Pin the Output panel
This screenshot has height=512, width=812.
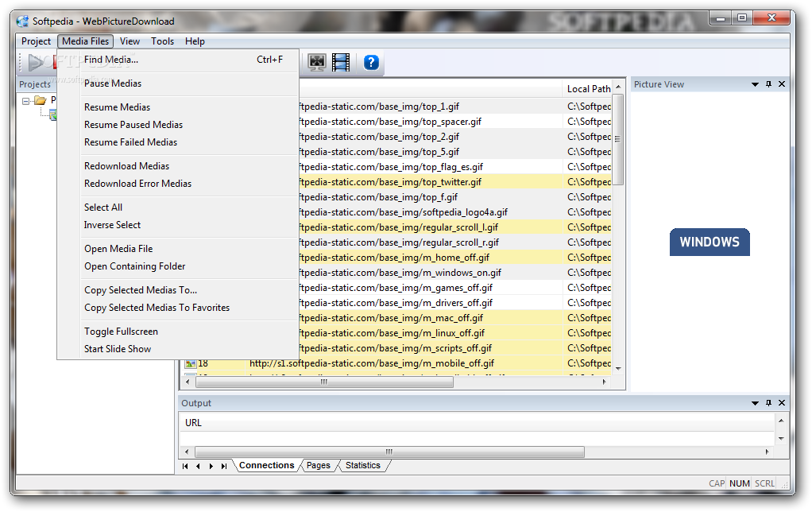[768, 402]
